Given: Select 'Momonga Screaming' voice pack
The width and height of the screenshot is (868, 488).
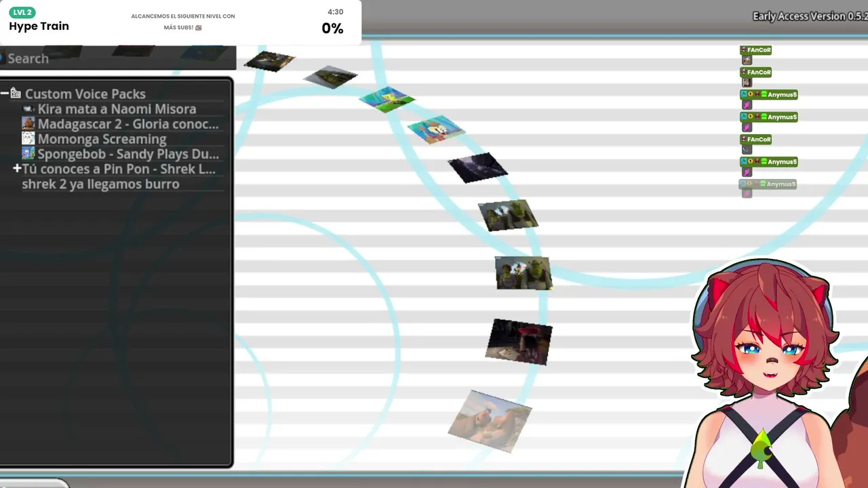Looking at the screenshot, I should coord(102,139).
